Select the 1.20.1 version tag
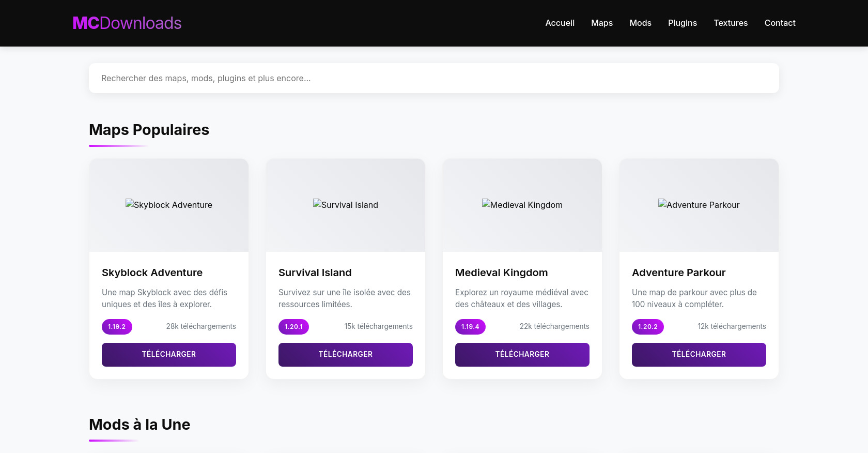Image resolution: width=868 pixels, height=453 pixels. pyautogui.click(x=293, y=327)
